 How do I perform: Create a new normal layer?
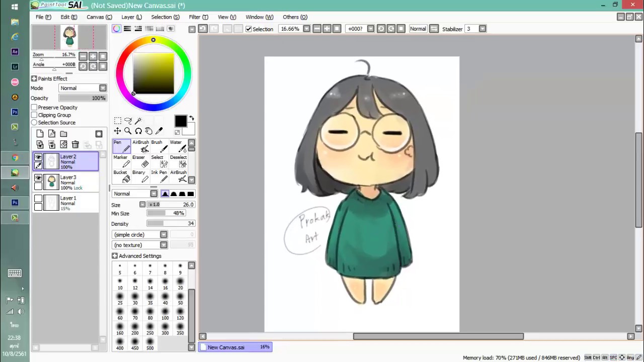pos(40,134)
